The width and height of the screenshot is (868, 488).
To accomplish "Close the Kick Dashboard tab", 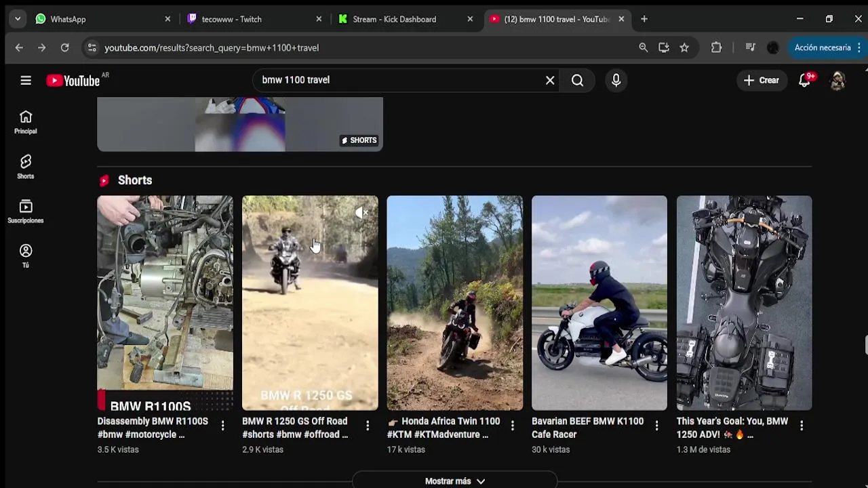I will [x=470, y=19].
